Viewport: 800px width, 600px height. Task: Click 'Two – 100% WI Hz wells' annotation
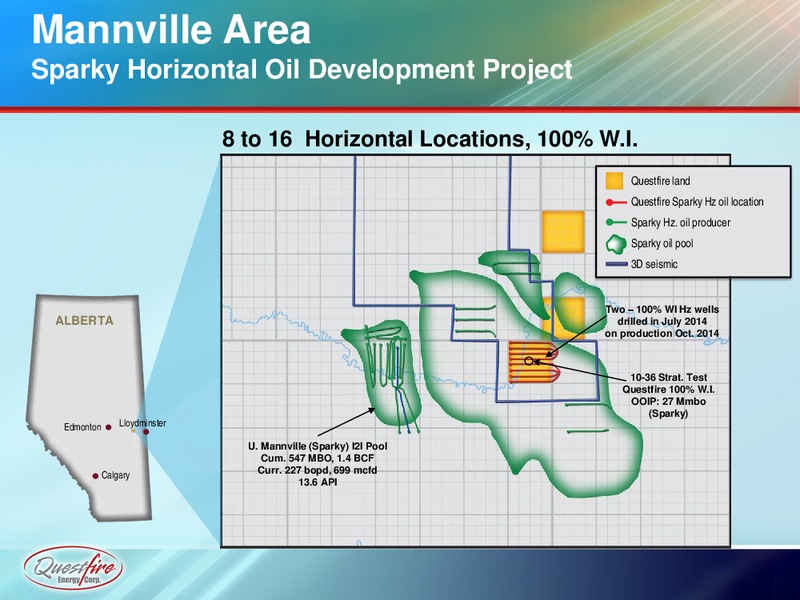pos(662,310)
